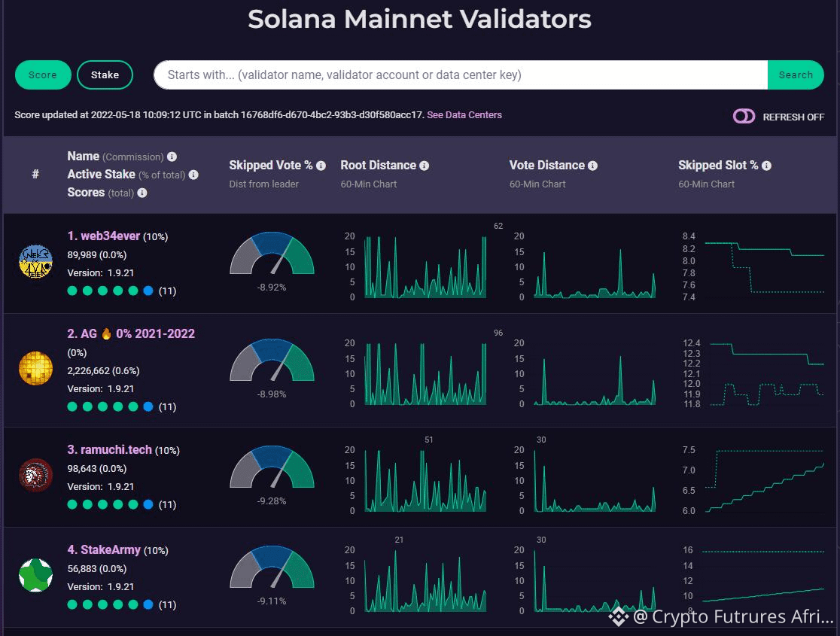Screen dimensions: 840x636
Task: Toggle the REFRESH OFF switch
Action: [x=744, y=116]
